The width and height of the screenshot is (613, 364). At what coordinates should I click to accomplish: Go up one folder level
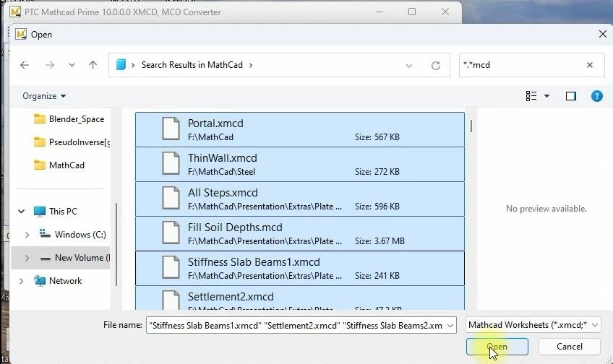click(93, 65)
